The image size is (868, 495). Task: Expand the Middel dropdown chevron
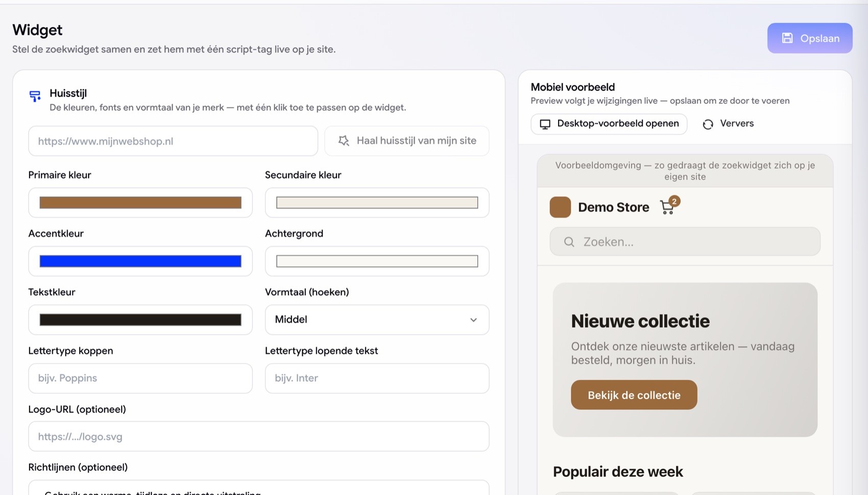point(473,320)
